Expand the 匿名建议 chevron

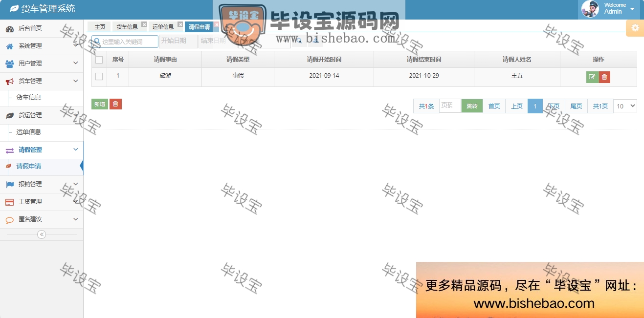click(x=75, y=219)
